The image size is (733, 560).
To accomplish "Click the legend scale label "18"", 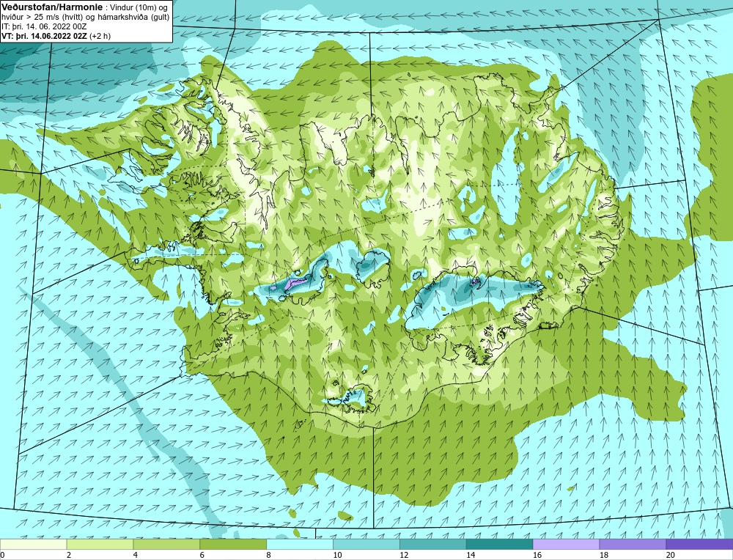I will (x=603, y=555).
